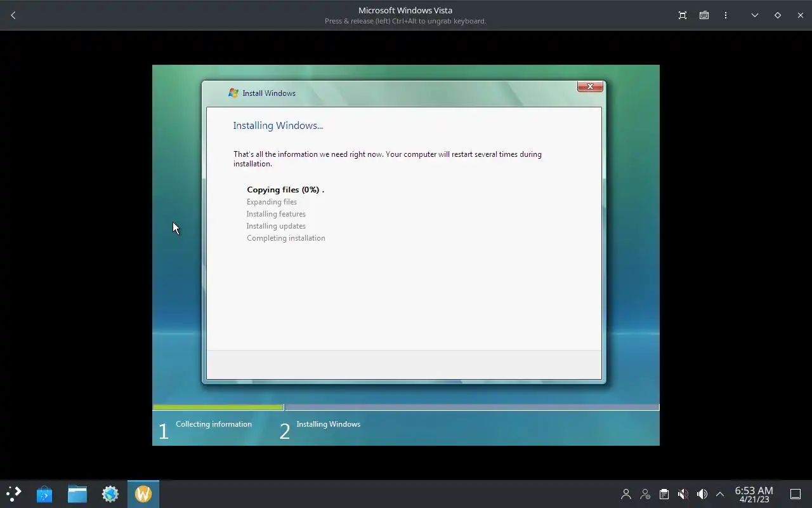Select the Installing features step
Viewport: 812px width, 508px height.
(x=276, y=214)
